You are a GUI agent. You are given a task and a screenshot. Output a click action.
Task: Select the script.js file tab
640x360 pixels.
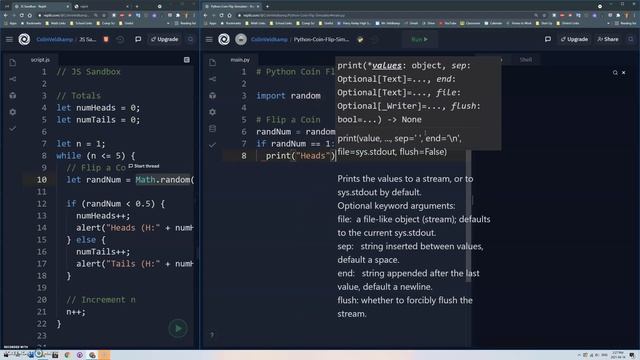40,60
